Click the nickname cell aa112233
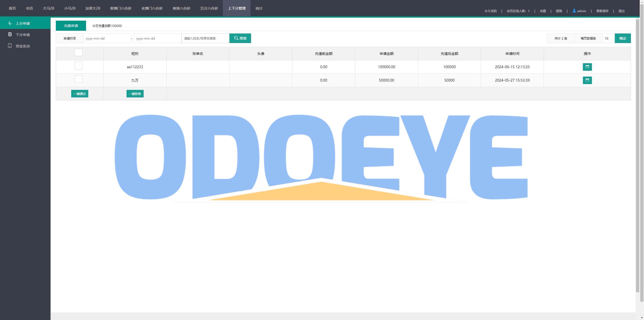Screen dimensions: 644x320 (x=135, y=67)
